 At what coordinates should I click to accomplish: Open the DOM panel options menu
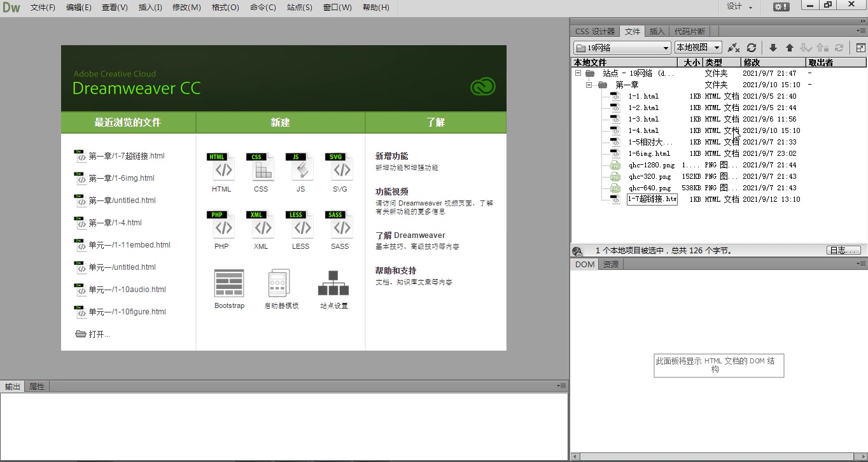pos(861,263)
